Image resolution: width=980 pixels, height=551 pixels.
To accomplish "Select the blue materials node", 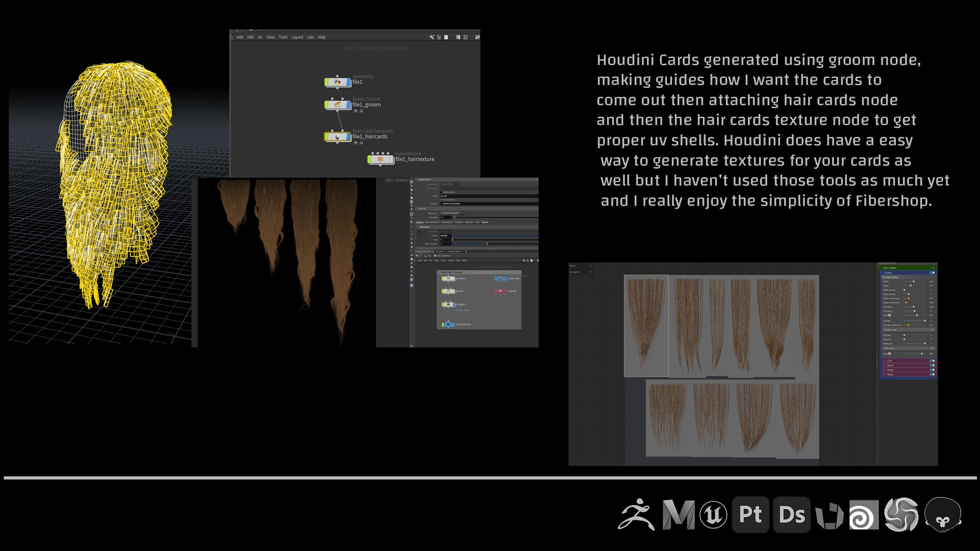I will (x=500, y=279).
